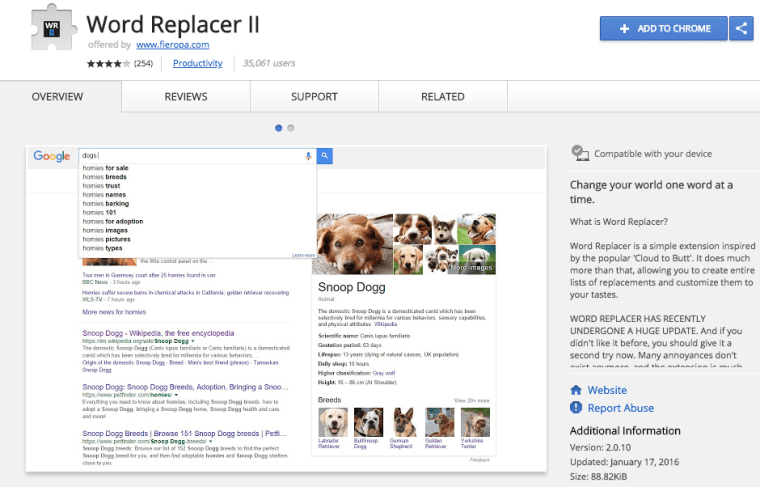Open 'More news for homies' link
Screen dimensions: 760x487
114,312
